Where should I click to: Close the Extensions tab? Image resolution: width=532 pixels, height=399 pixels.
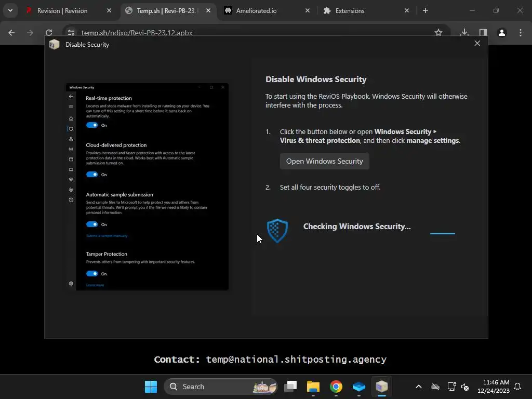tap(407, 10)
